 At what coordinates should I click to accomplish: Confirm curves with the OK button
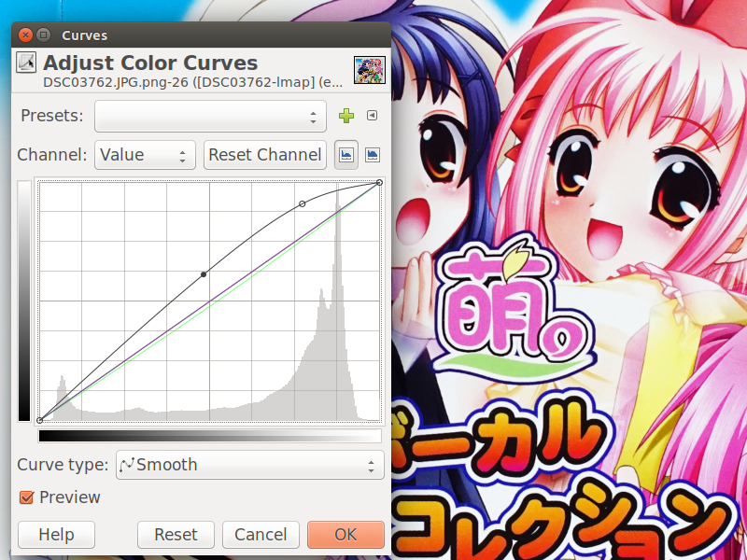tap(345, 535)
